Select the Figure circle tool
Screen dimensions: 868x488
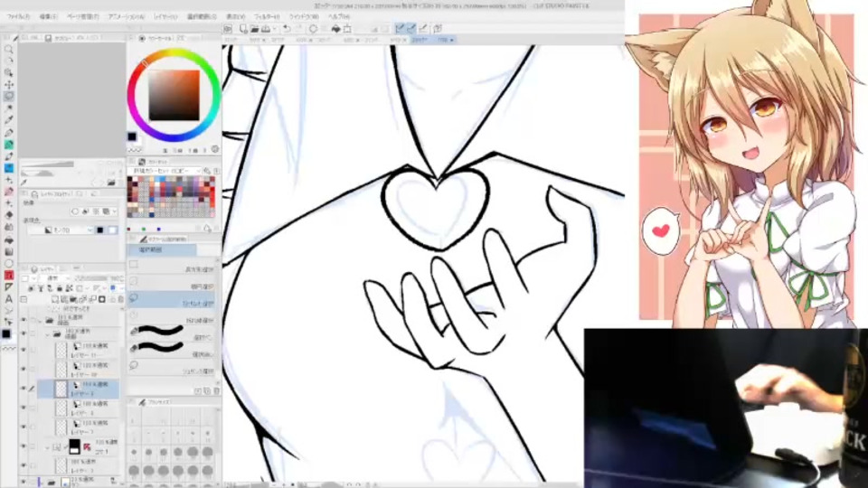pos(9,263)
